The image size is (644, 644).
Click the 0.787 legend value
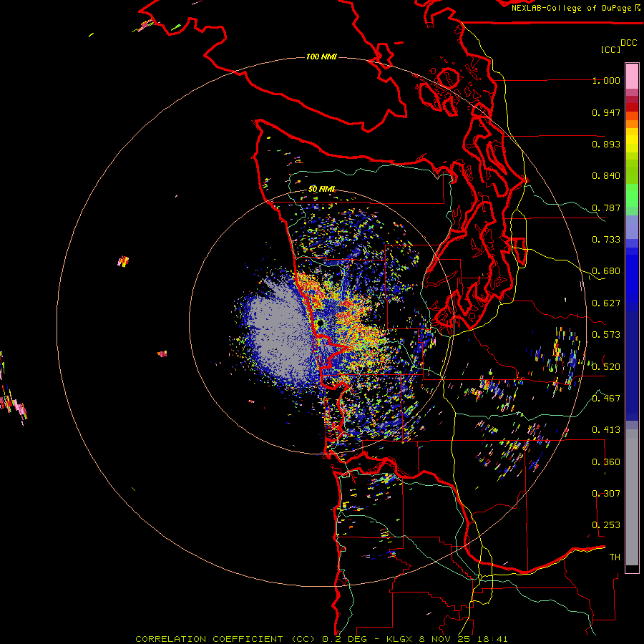coord(606,208)
